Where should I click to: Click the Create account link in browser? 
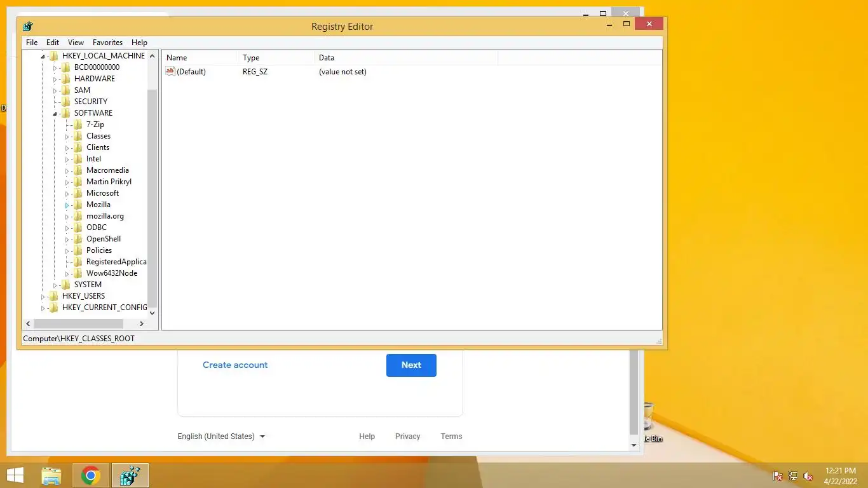coord(235,365)
